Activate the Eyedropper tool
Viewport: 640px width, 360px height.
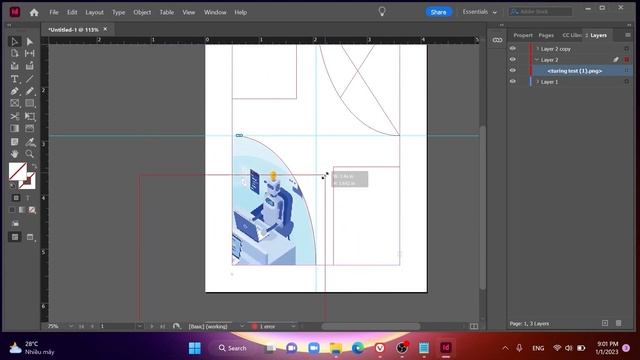[x=30, y=142]
